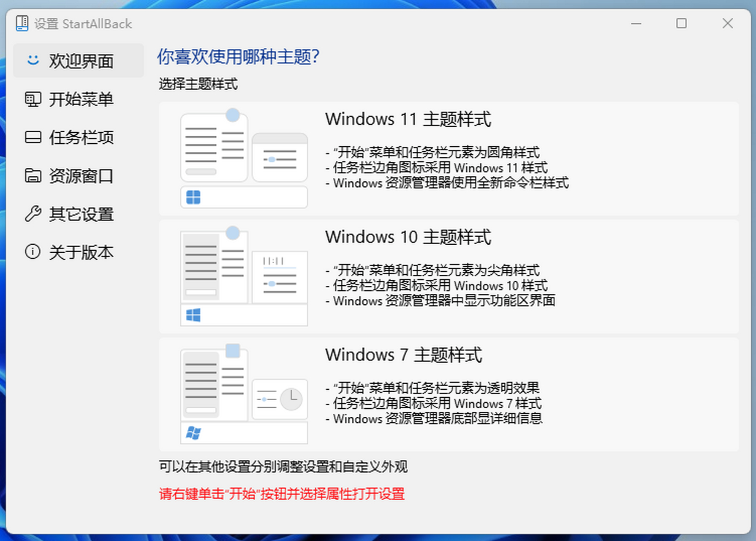The height and width of the screenshot is (541, 756).
Task: Click text "开始"菜单和任务栏元素为尖角样式
Action: (436, 270)
